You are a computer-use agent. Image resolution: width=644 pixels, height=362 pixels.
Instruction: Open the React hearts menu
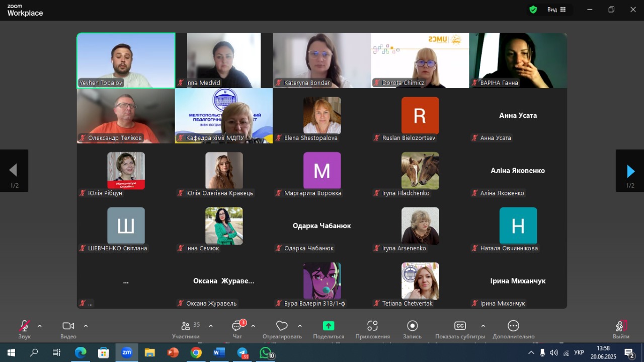pos(282,329)
